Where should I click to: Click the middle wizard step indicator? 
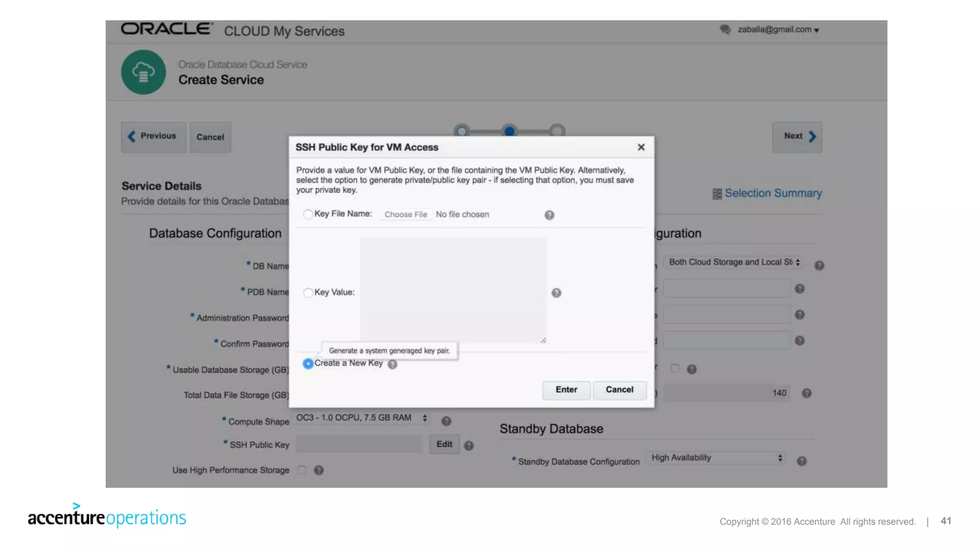[510, 131]
